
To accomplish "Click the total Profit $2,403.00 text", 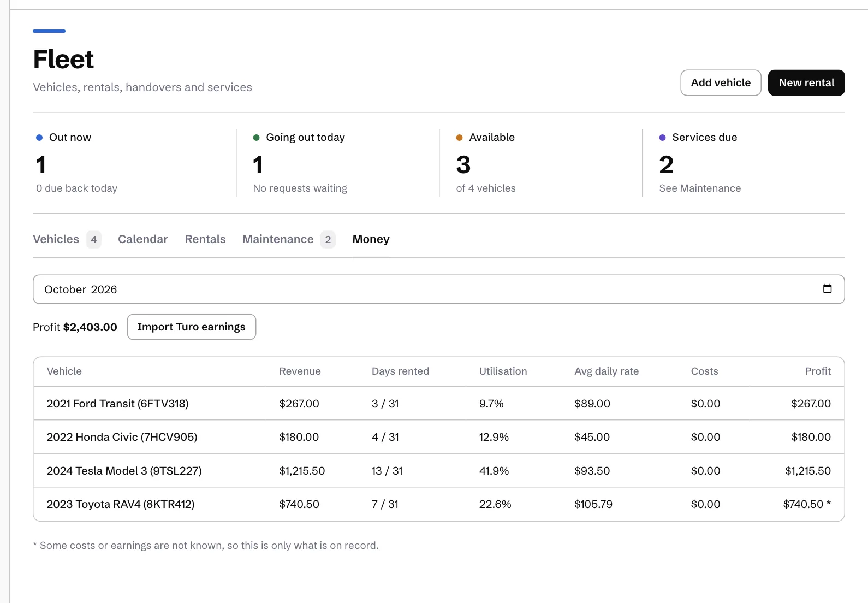I will (75, 327).
